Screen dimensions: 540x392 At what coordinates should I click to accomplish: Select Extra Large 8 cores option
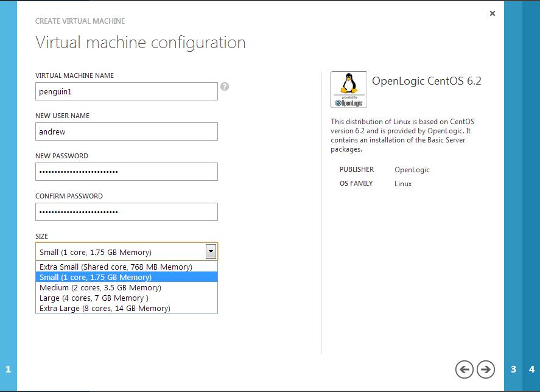point(105,308)
